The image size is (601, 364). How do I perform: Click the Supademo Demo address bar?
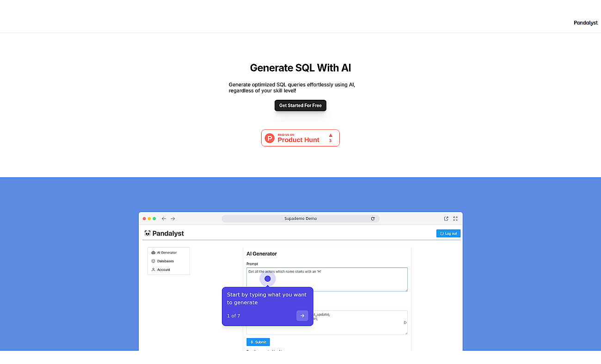pyautogui.click(x=300, y=218)
